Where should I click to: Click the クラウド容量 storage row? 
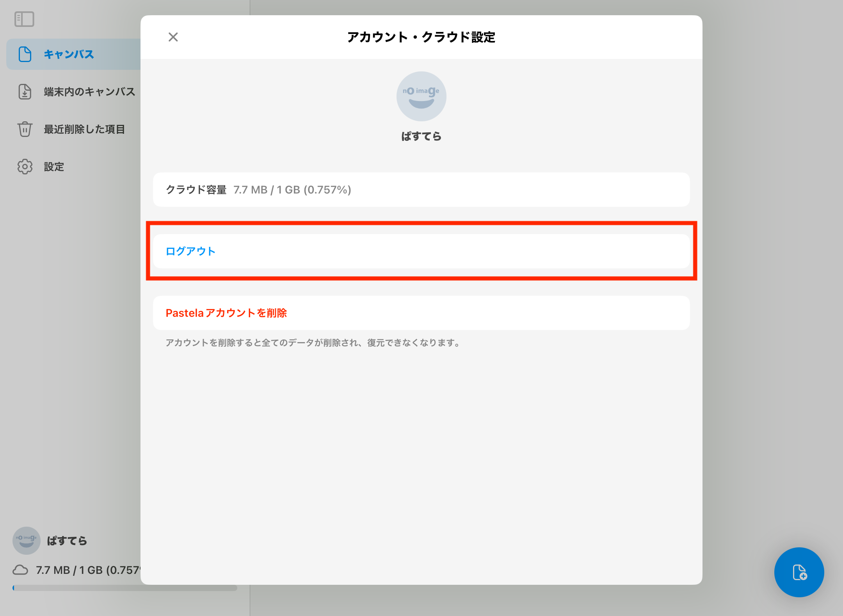click(x=421, y=190)
